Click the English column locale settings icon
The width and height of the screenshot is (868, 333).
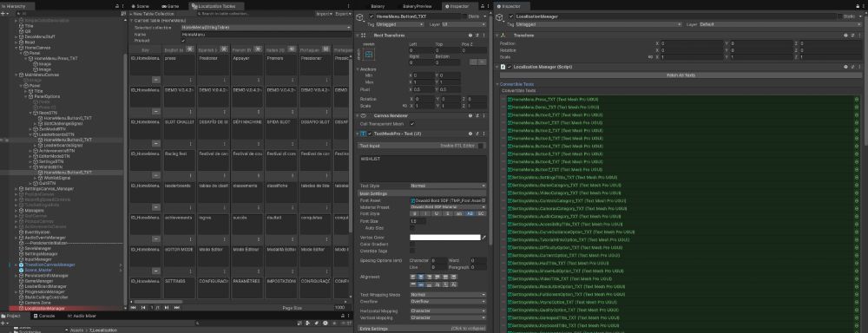[189, 49]
